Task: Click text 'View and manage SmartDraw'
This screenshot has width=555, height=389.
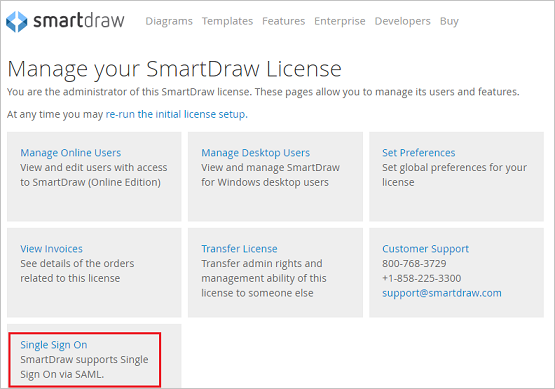Action: pyautogui.click(x=270, y=167)
